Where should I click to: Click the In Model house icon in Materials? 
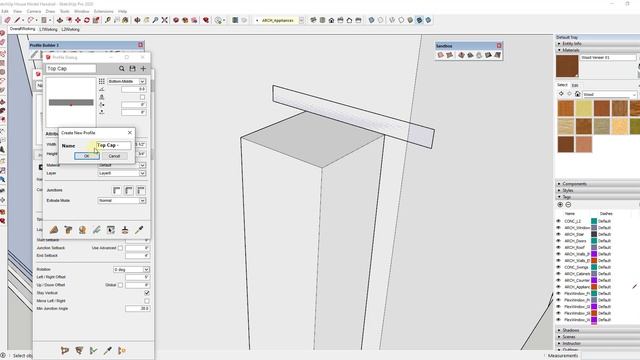coord(577,94)
